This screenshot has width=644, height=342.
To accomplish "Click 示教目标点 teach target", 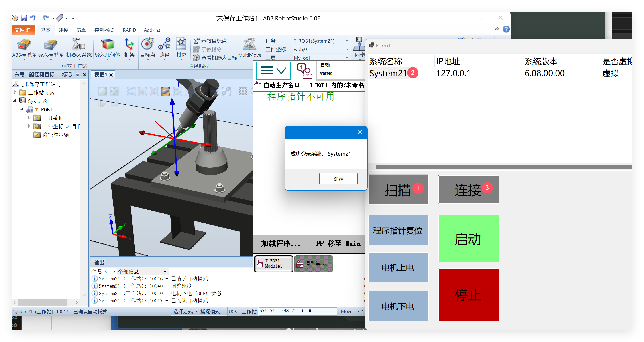I will 210,41.
